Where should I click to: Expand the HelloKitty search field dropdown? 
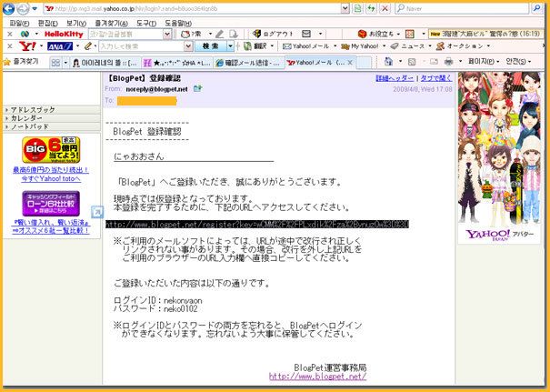click(x=167, y=34)
